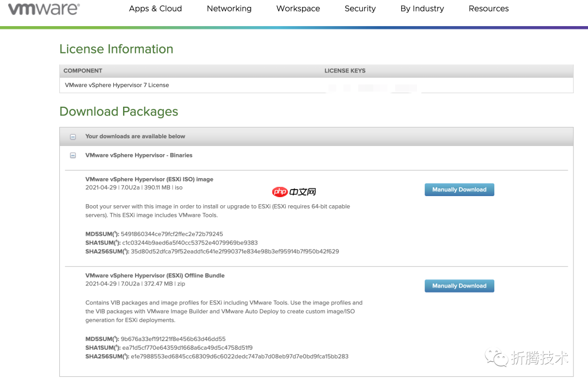Image resolution: width=588 pixels, height=384 pixels.
Task: Manually download the ESXi Offline Bundle
Action: point(459,286)
